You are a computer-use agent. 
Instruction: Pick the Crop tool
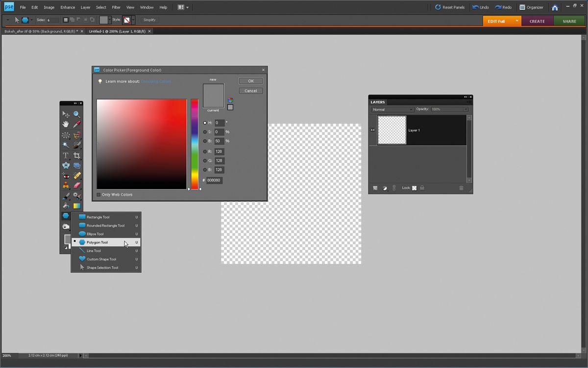pos(77,156)
